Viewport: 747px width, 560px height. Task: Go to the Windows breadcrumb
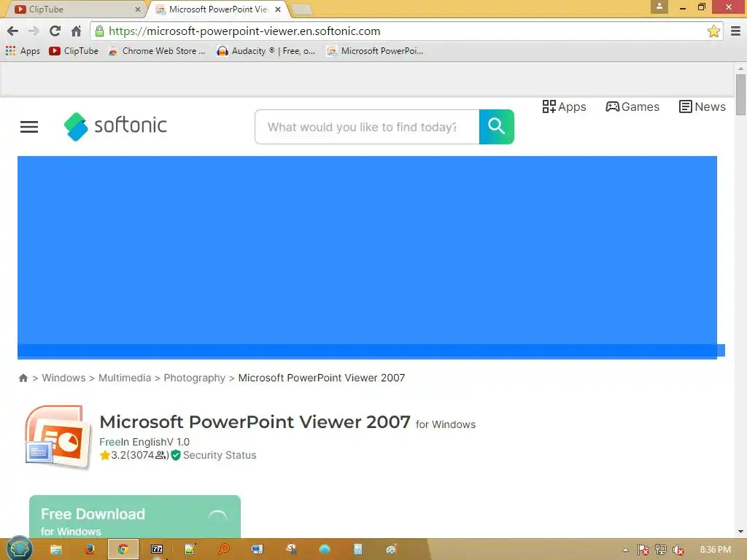[x=63, y=378]
